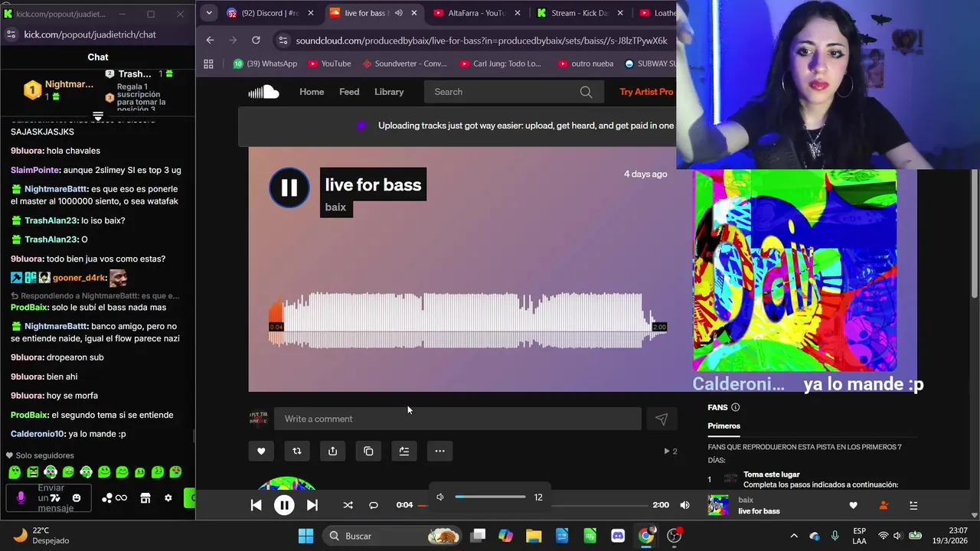Expand the Kick chat leaderboard handle
Viewport: 980px width, 551px height.
pyautogui.click(x=98, y=116)
